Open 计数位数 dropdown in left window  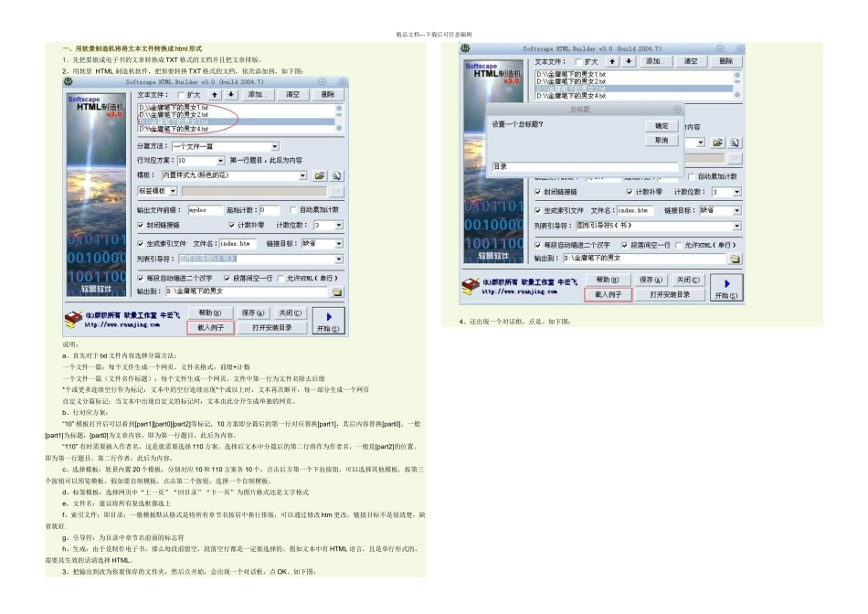click(x=339, y=226)
